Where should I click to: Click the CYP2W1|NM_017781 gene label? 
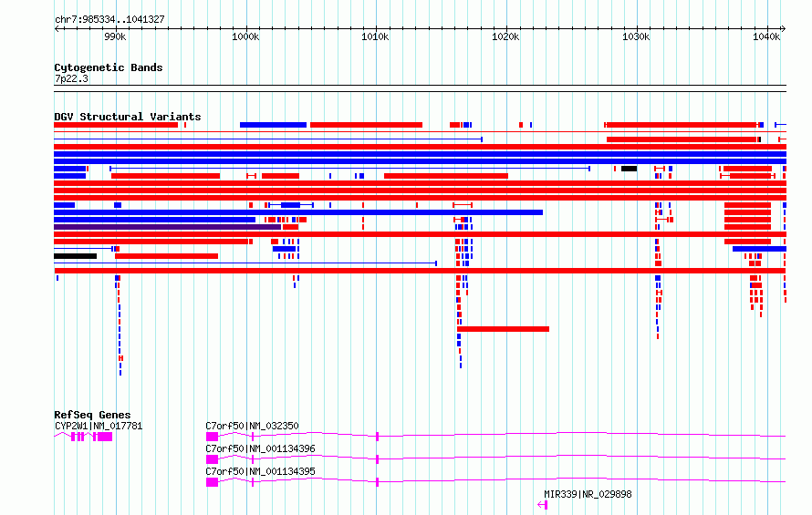click(99, 426)
